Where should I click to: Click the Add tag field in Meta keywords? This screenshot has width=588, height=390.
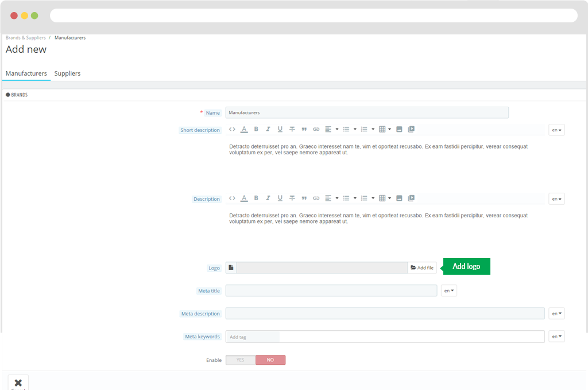253,337
